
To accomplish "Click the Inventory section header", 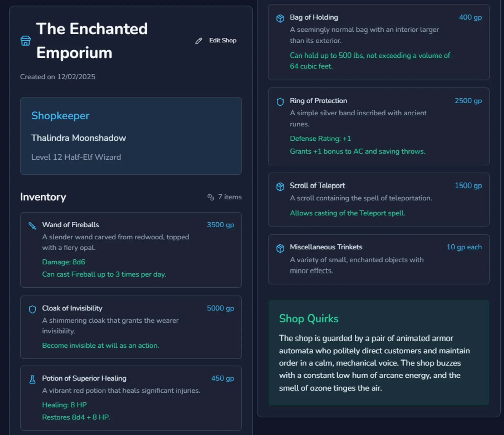I will pyautogui.click(x=43, y=197).
